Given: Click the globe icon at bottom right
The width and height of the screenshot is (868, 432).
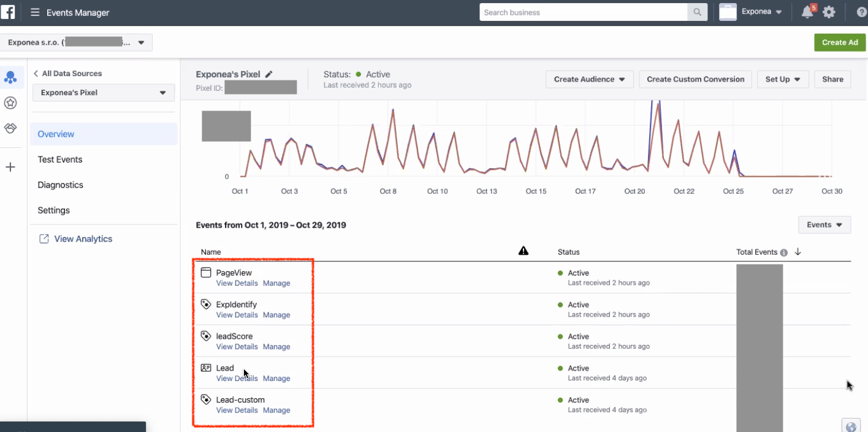Looking at the screenshot, I should 850,427.
